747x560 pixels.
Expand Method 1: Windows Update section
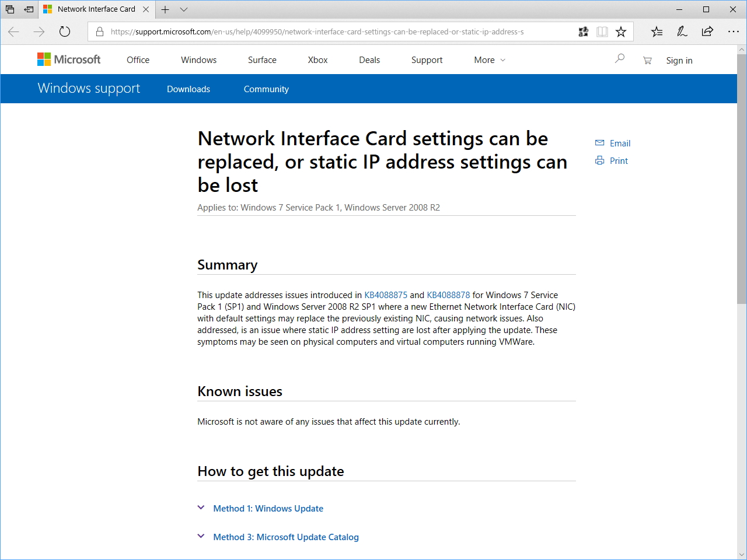(268, 509)
